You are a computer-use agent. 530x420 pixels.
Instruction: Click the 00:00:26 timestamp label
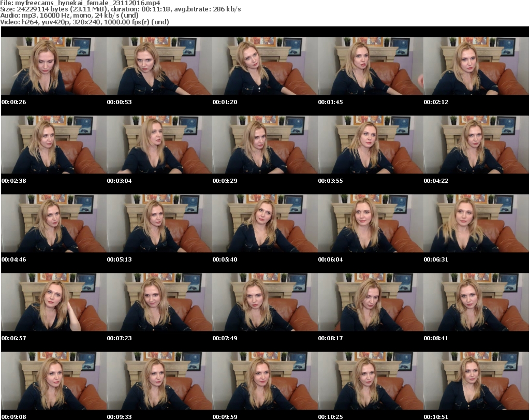point(14,102)
